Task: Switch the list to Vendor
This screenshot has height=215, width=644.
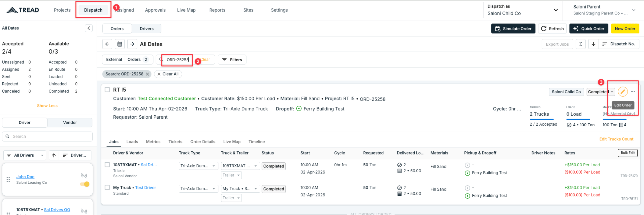Action: (70, 123)
